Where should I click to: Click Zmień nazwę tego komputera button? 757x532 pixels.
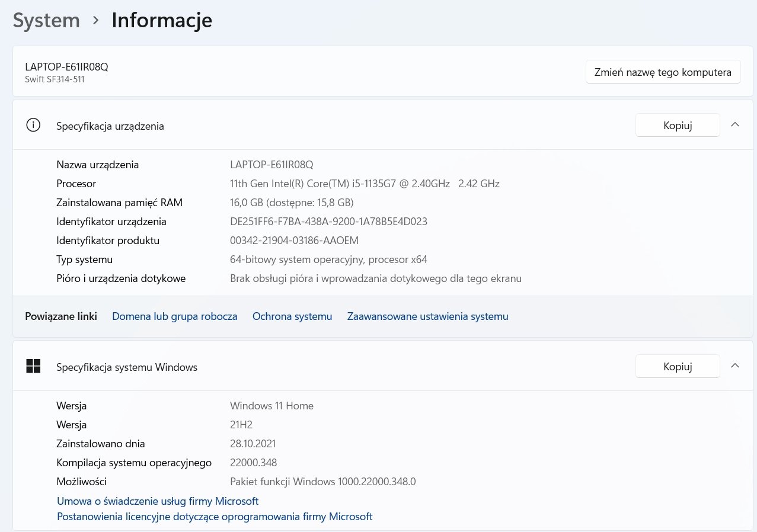click(663, 72)
